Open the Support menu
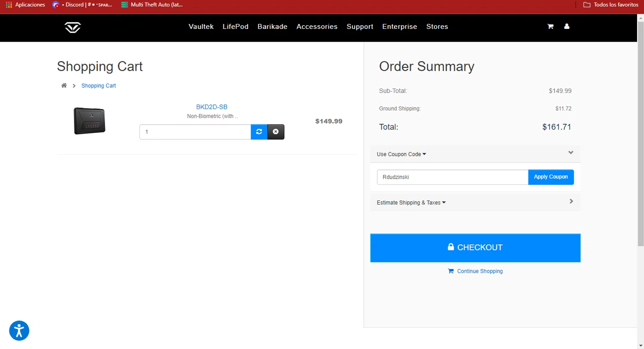The height and width of the screenshot is (349, 644). tap(360, 27)
